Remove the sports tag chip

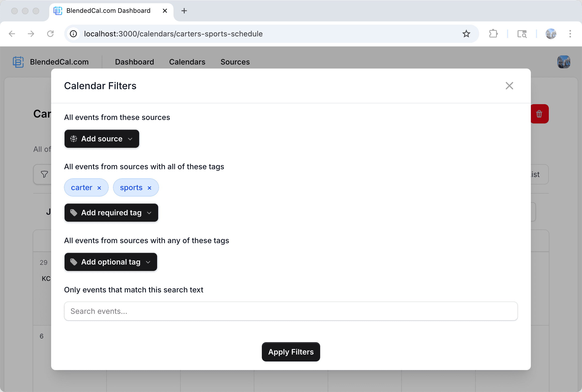[149, 188]
